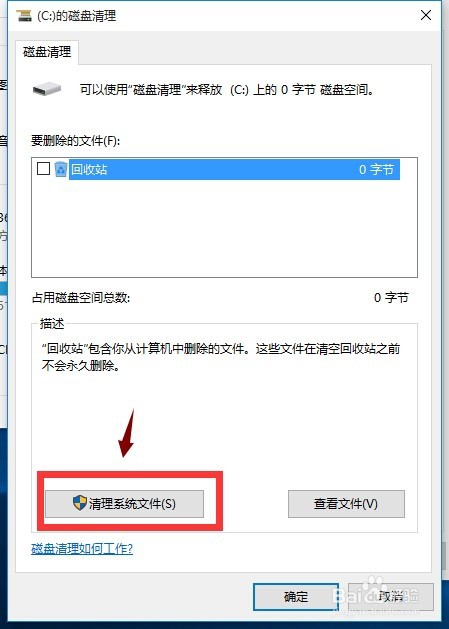Click the 占用磁盘空间总数 label

[81, 298]
